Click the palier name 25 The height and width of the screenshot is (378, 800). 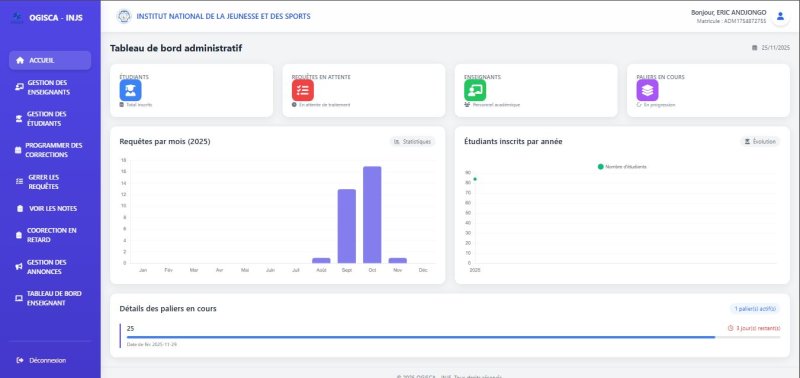130,329
